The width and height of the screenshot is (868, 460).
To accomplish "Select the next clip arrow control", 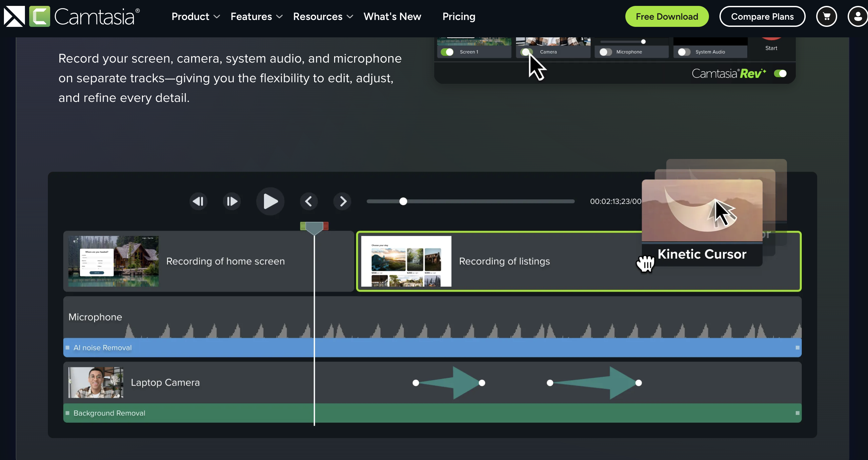I will 342,201.
